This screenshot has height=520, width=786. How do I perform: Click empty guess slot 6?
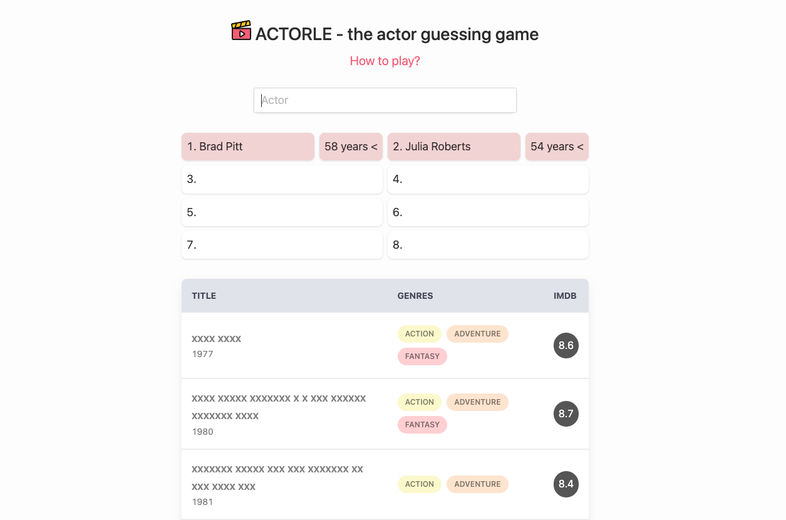(488, 212)
